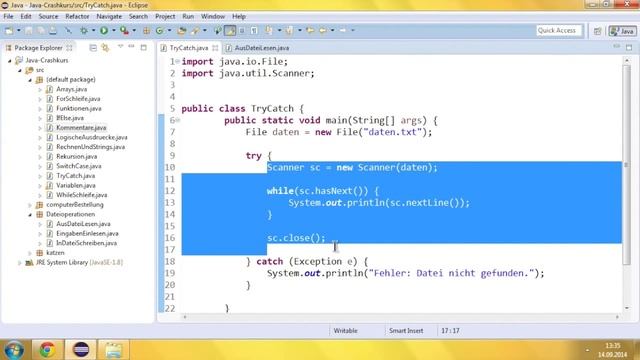Close the TryCatch.java editor tab
This screenshot has height=360, width=640.
coord(215,48)
